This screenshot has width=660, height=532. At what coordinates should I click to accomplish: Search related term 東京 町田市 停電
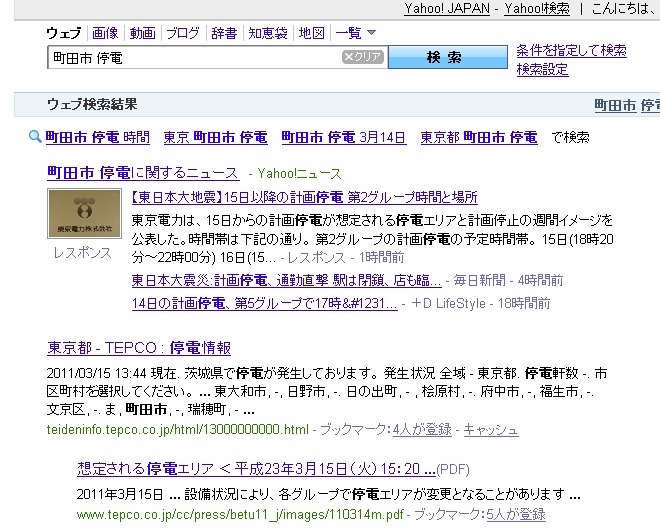pyautogui.click(x=216, y=137)
